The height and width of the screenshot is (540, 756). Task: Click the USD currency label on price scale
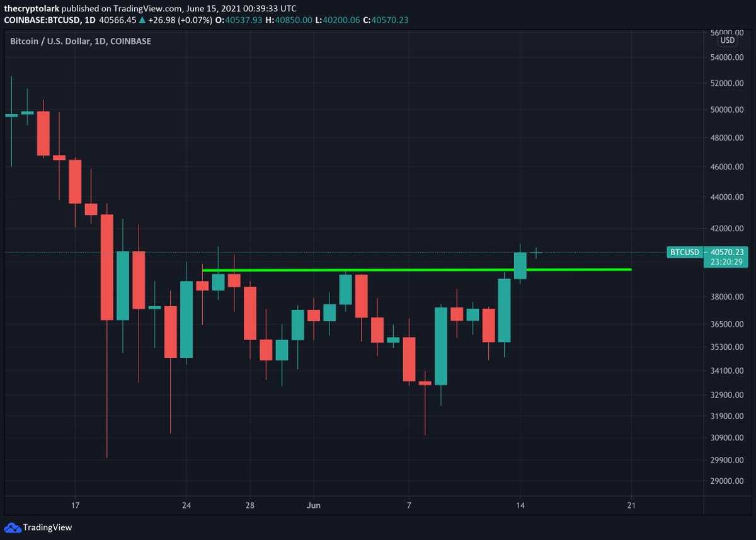[x=727, y=40]
